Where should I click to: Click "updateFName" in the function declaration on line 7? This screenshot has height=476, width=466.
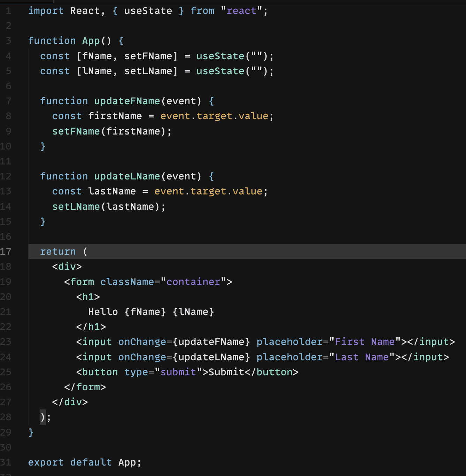[x=127, y=101]
